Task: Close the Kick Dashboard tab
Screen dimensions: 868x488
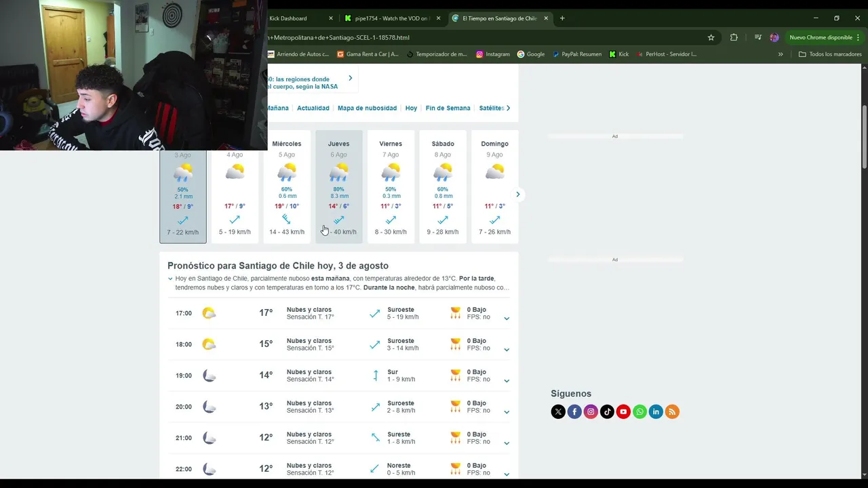Action: point(331,18)
